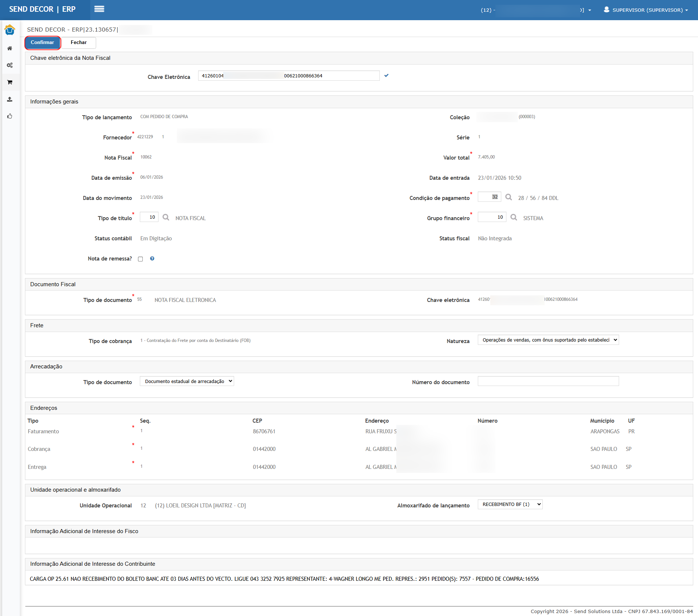Search Condição de pagamento with magnifier icon
Image resolution: width=698 pixels, height=616 pixels.
(x=509, y=197)
